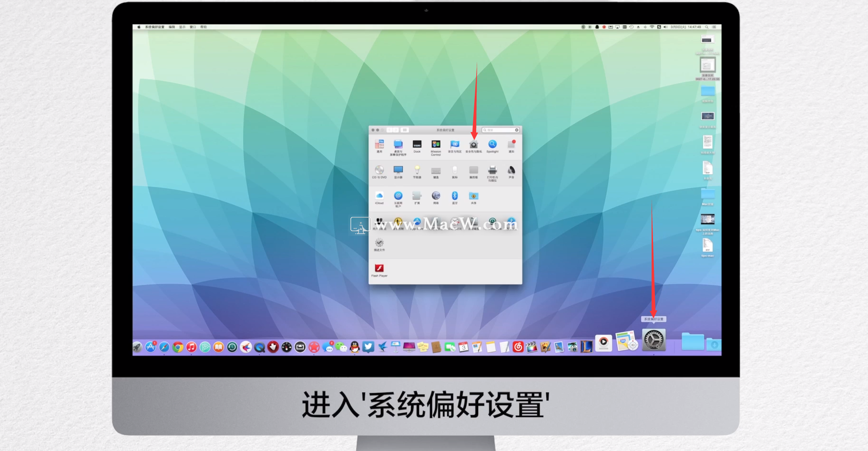Open System Preferences gear in the Dock
The image size is (868, 451).
point(654,340)
